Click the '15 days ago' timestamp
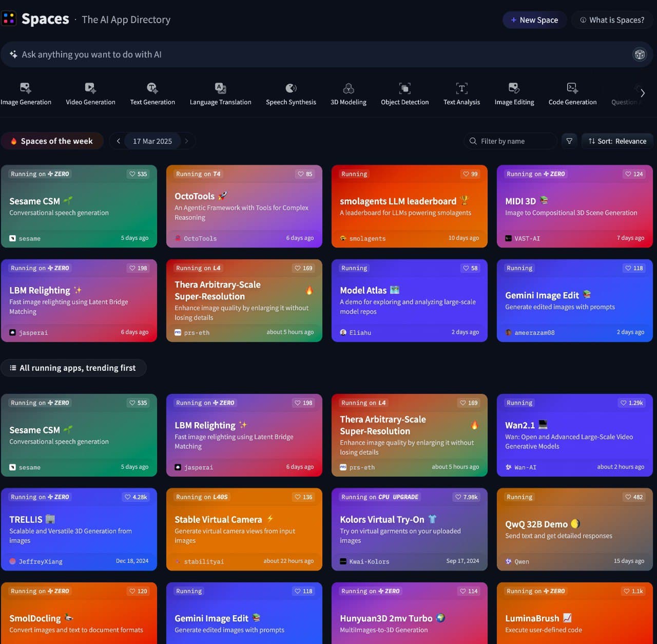The width and height of the screenshot is (657, 644). 629,561
